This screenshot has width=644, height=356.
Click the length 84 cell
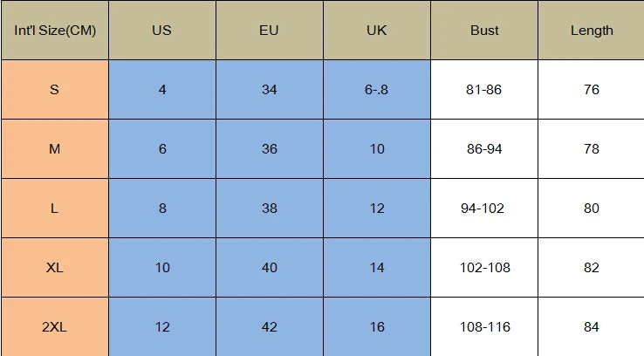[591, 327]
